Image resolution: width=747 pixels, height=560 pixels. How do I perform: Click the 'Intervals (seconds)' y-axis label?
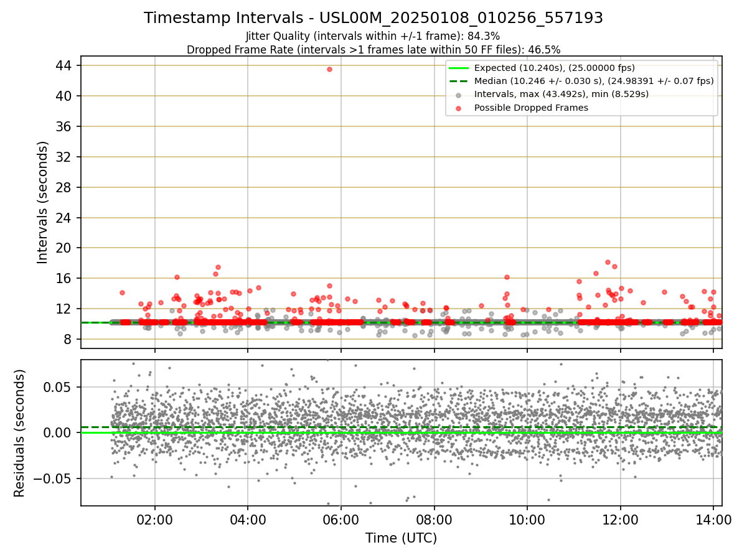pos(42,202)
